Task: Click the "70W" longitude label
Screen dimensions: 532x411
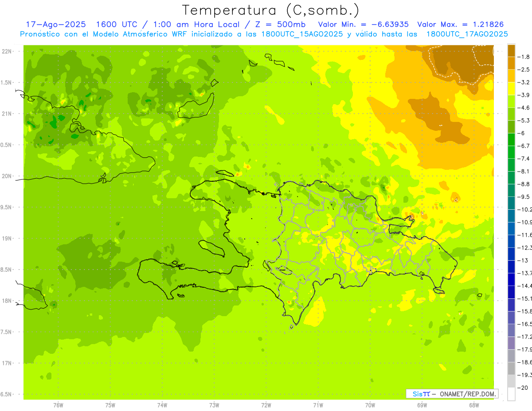Action: tap(370, 405)
